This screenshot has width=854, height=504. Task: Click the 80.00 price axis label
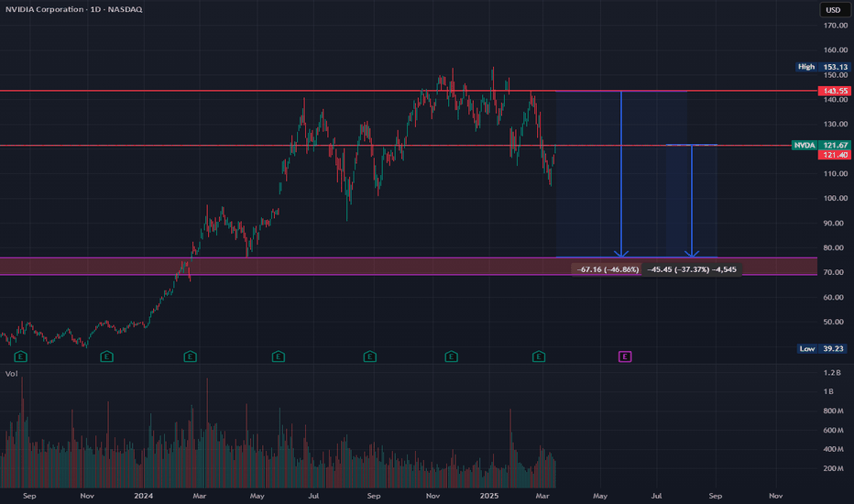click(x=834, y=247)
